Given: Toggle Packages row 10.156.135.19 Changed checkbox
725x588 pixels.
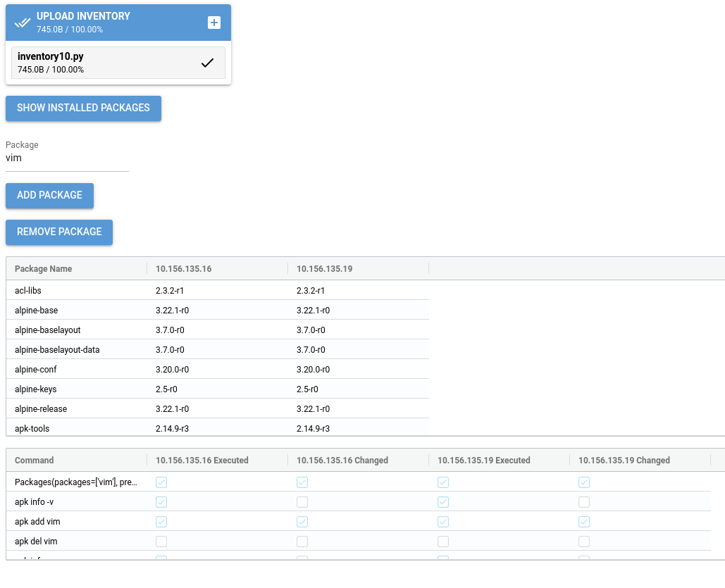Looking at the screenshot, I should pyautogui.click(x=584, y=482).
